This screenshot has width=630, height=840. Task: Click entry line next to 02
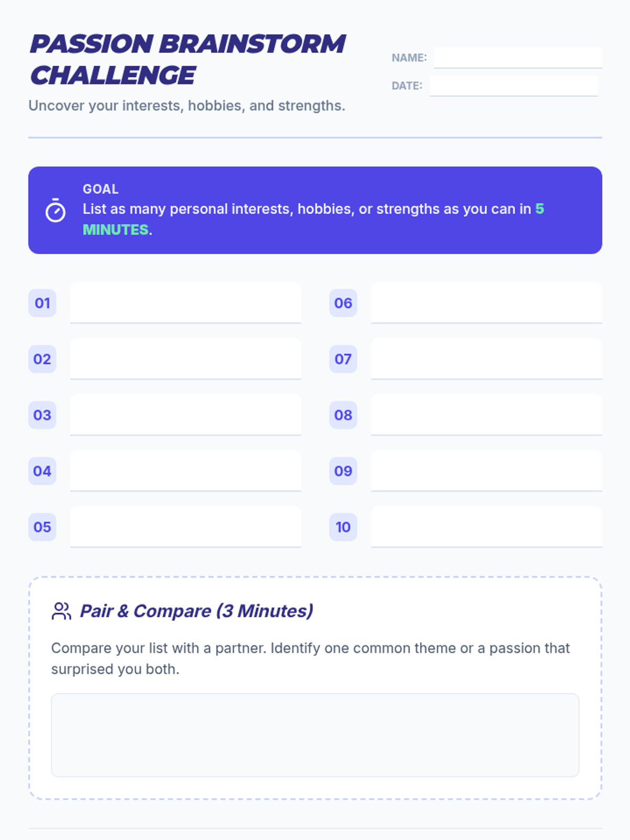185,359
